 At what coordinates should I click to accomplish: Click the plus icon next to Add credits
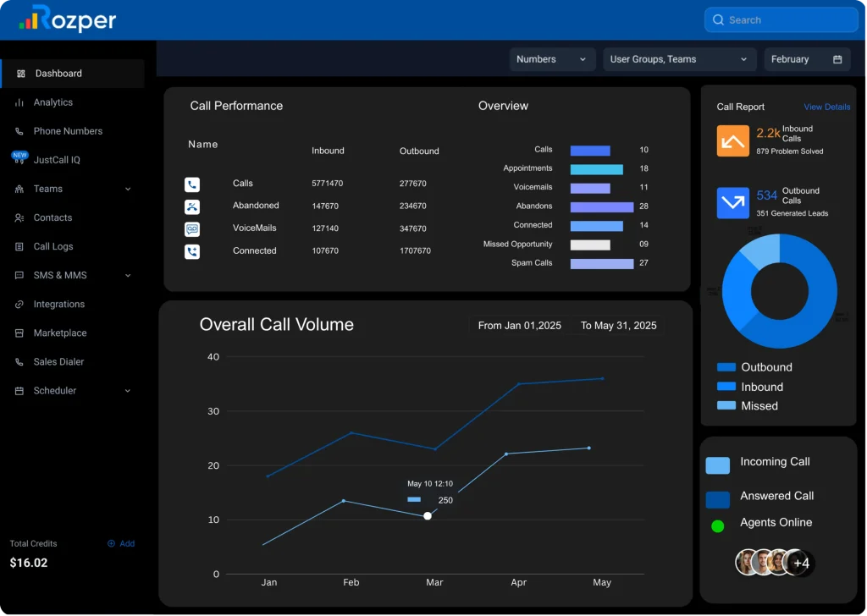[x=111, y=544]
